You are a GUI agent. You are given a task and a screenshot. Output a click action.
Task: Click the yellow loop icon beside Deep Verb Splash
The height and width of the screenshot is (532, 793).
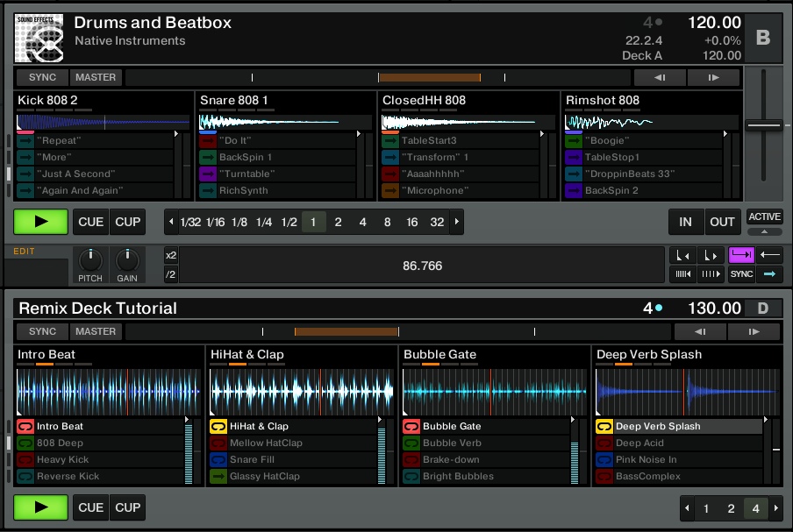tap(604, 427)
